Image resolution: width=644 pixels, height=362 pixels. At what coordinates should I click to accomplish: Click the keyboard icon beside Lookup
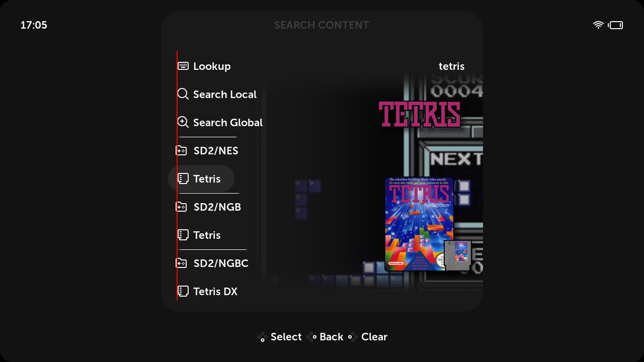183,66
